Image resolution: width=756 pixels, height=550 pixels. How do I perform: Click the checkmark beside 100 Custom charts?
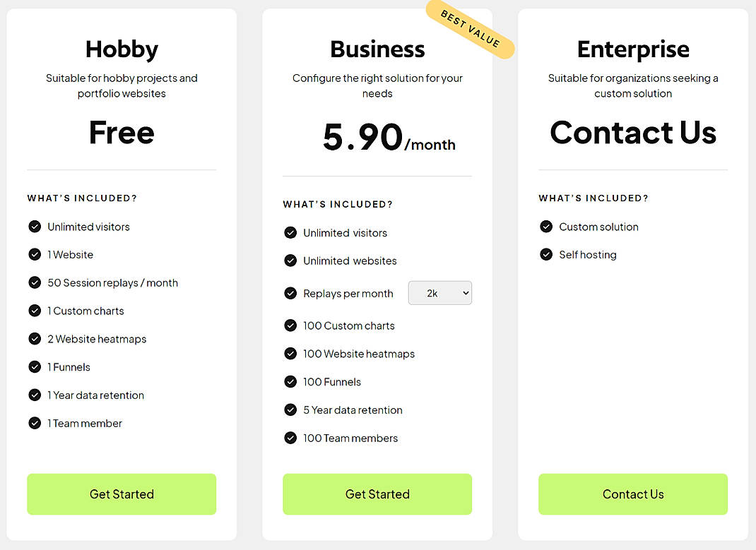point(290,325)
